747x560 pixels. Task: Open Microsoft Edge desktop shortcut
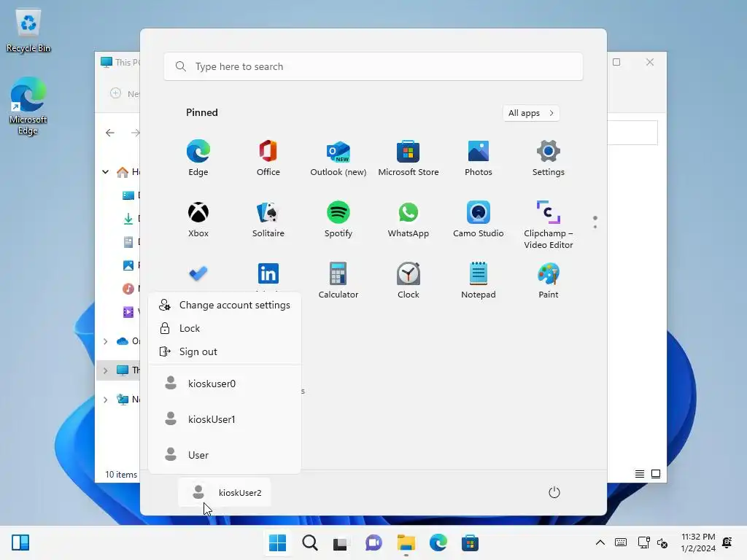pos(28,106)
